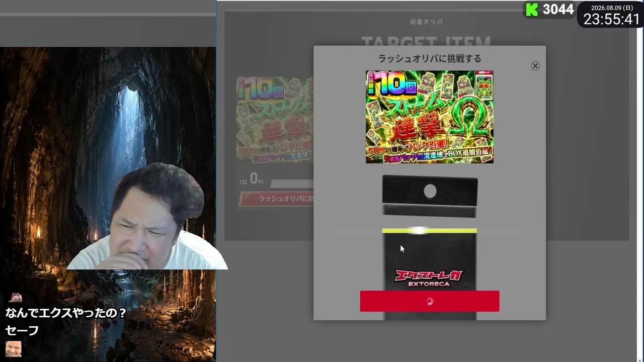Click the TARGET ITEM heading
The image size is (644, 362).
point(427,41)
